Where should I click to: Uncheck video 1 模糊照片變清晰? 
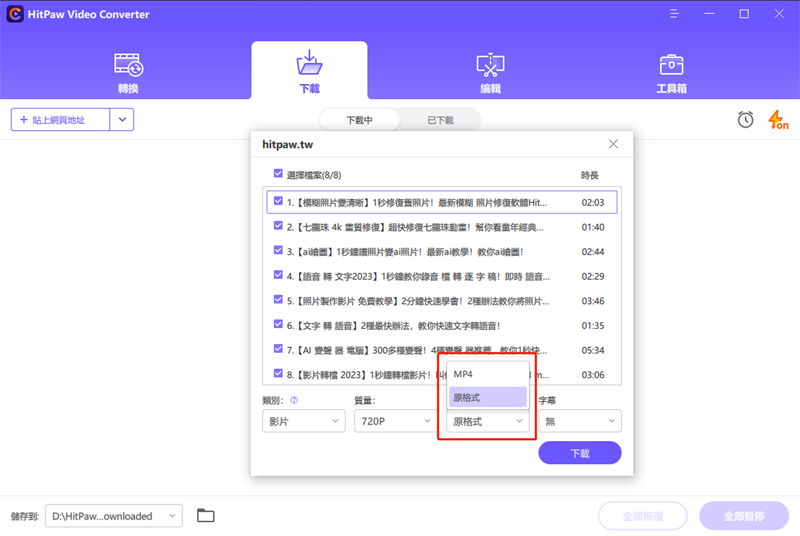pyautogui.click(x=278, y=201)
